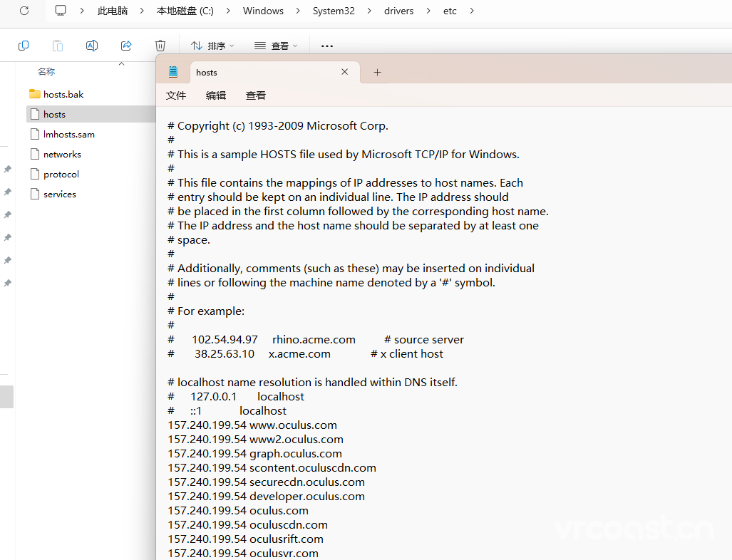Open the 查看 view dropdown in Explorer toolbar
Viewport: 732px width, 560px height.
point(275,46)
